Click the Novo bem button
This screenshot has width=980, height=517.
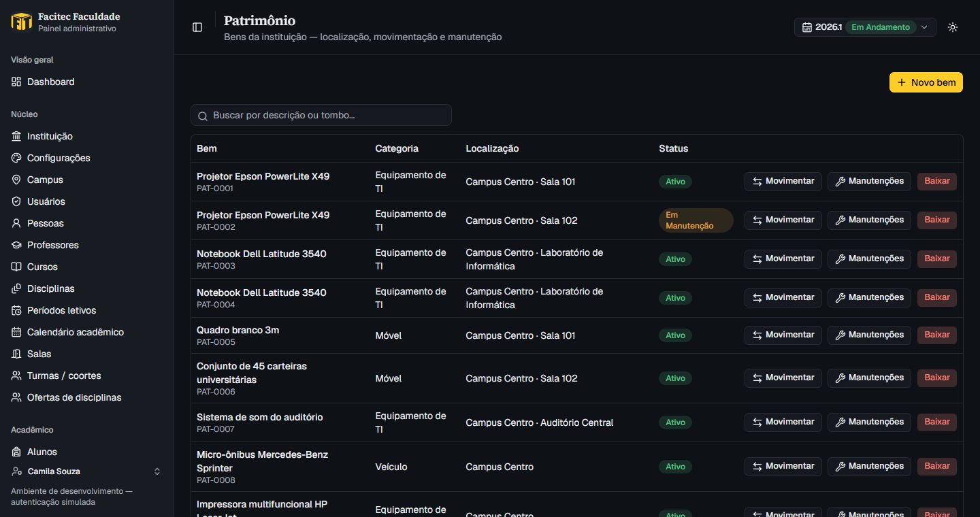[x=926, y=82]
